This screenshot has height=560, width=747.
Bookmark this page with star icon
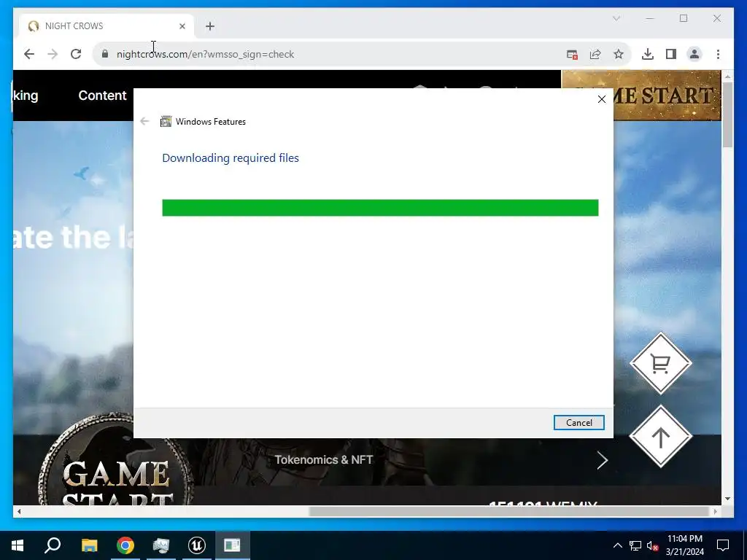(619, 54)
